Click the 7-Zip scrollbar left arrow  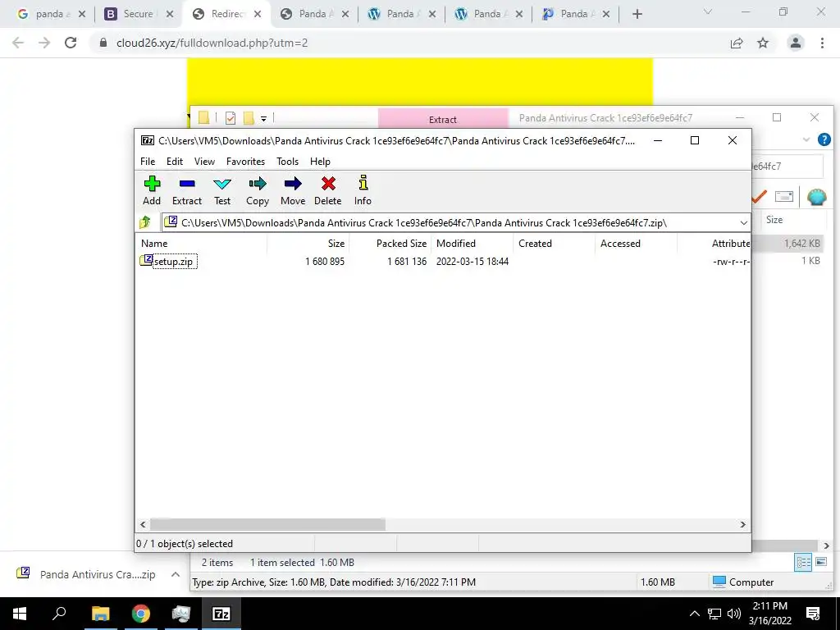(x=143, y=524)
